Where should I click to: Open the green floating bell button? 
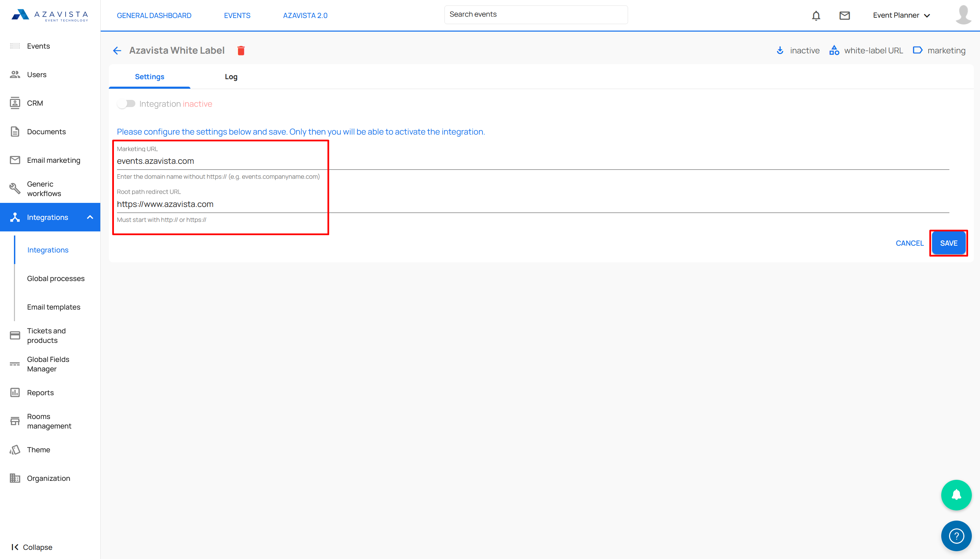tap(956, 495)
